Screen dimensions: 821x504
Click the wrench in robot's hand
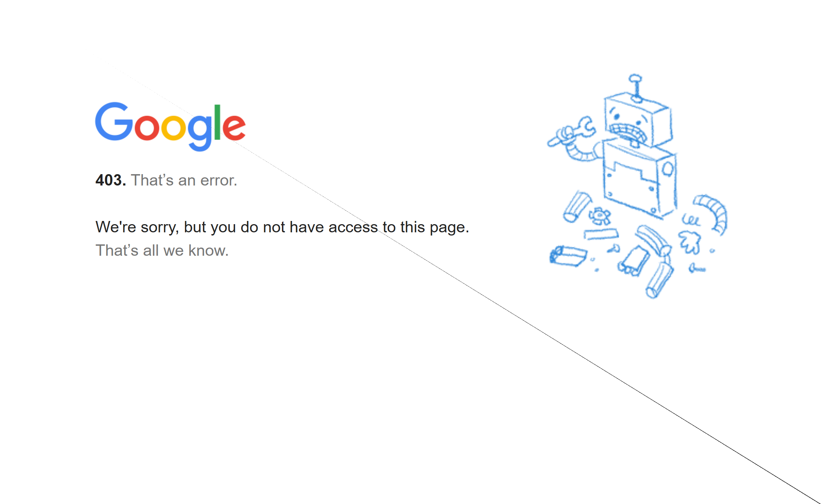572,132
